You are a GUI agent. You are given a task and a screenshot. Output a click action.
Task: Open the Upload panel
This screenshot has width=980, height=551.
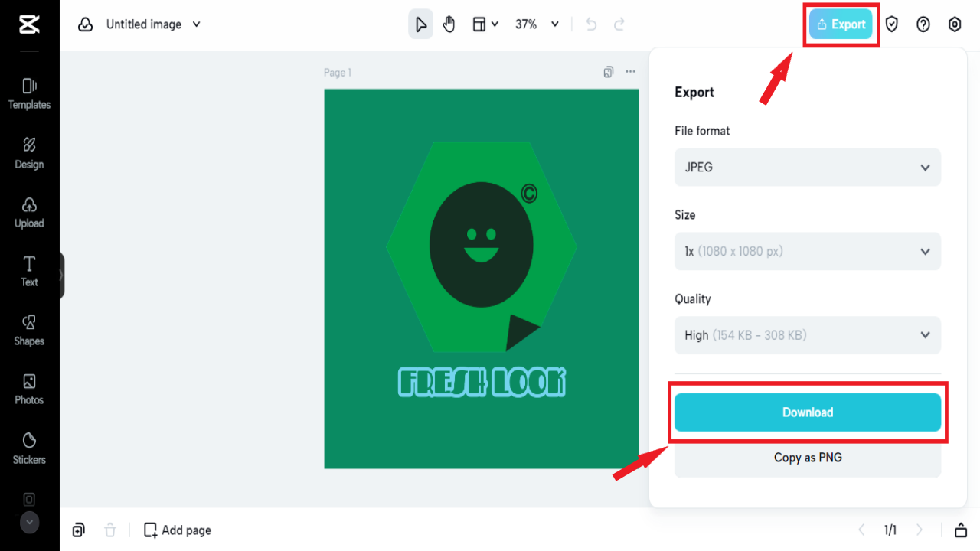29,212
